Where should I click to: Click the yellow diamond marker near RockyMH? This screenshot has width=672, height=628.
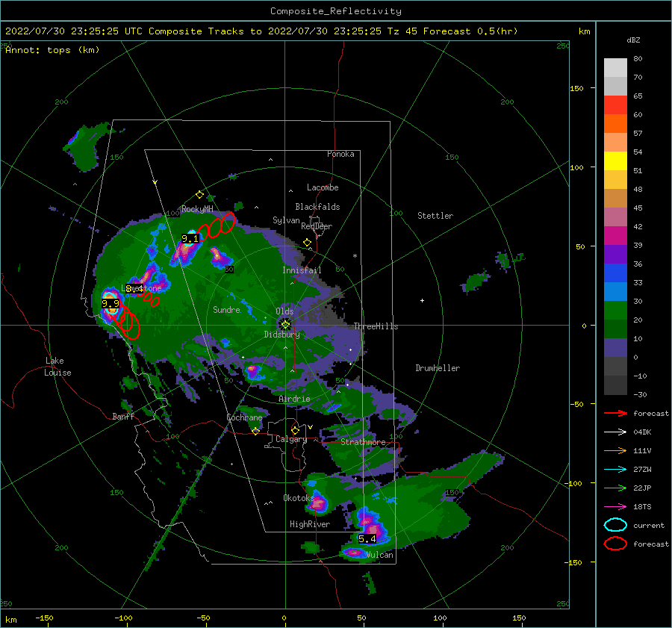click(199, 195)
